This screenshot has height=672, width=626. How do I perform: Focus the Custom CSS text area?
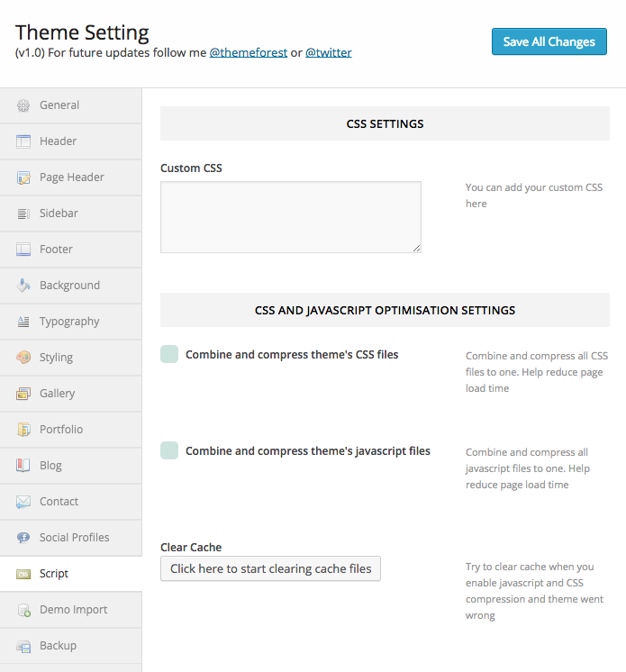(x=290, y=217)
